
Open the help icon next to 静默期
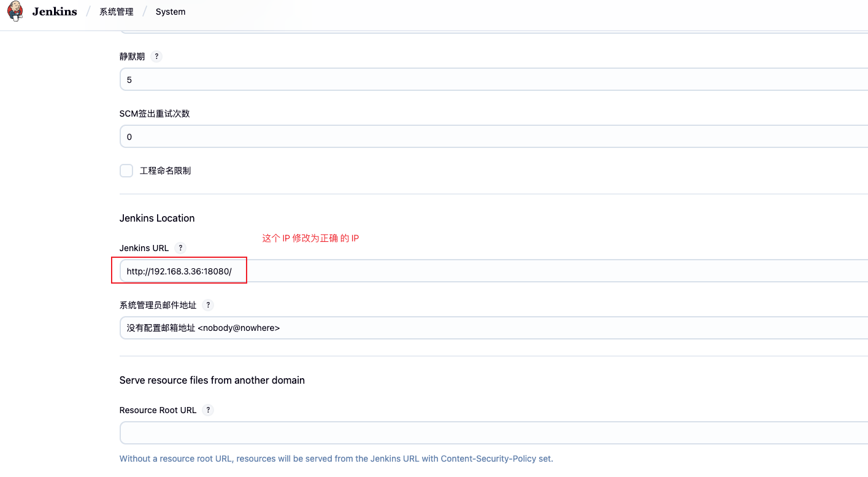tap(156, 56)
